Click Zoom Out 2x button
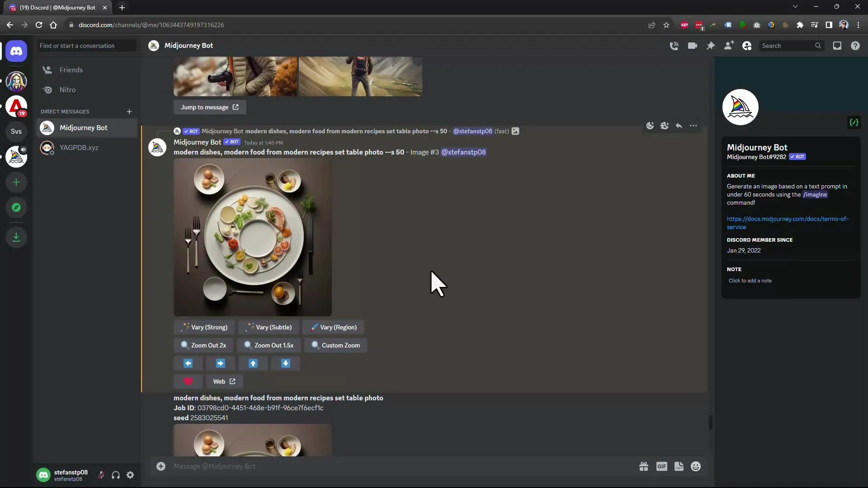Viewport: 868px width, 488px height. [203, 345]
